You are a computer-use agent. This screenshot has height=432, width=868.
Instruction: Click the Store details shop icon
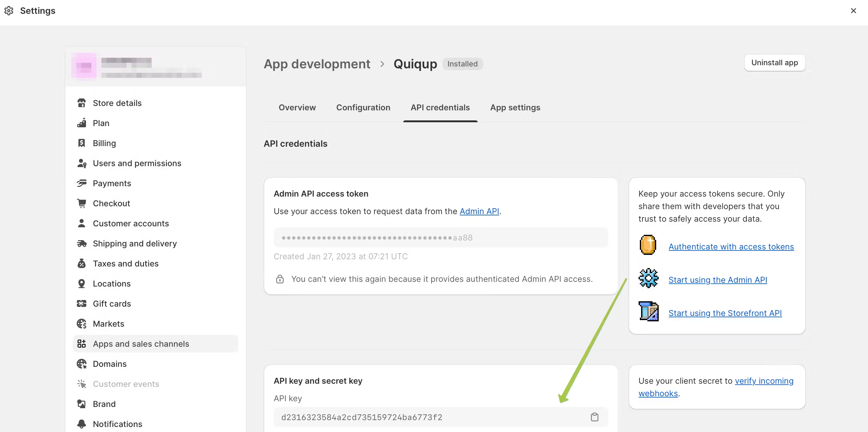(82, 103)
